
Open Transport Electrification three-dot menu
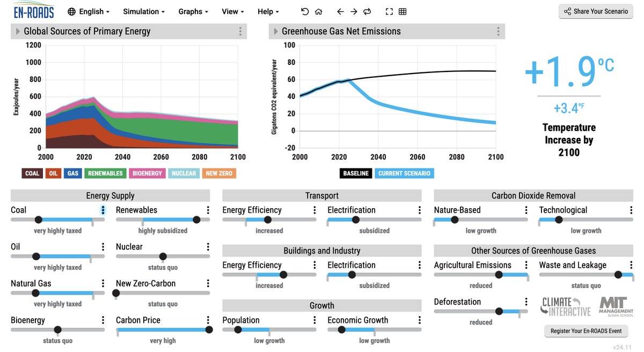click(420, 210)
